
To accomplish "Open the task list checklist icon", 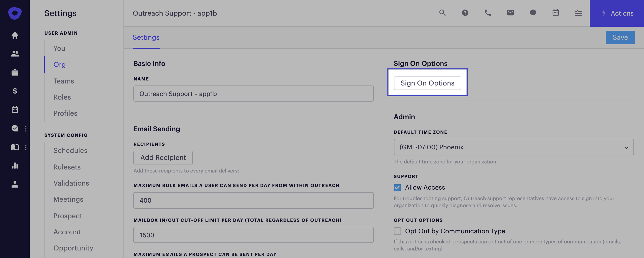I will click(578, 13).
